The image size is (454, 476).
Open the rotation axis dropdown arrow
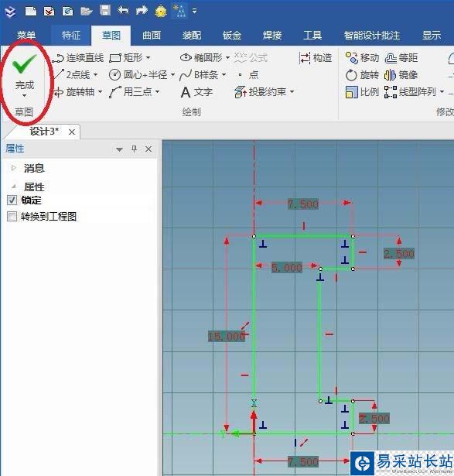click(100, 91)
